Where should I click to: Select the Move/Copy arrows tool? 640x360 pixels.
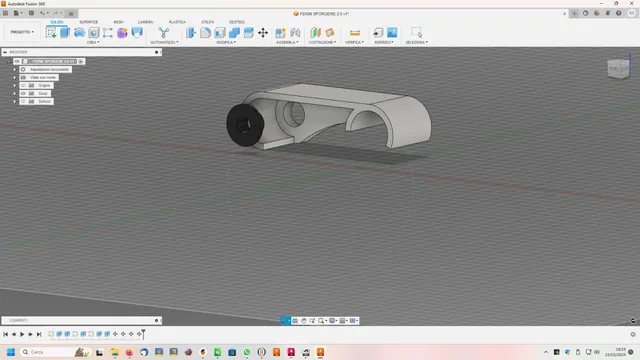pyautogui.click(x=263, y=33)
